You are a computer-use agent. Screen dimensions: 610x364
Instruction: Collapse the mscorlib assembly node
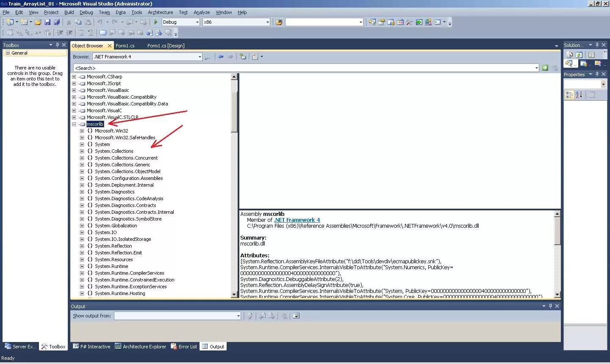tap(74, 124)
